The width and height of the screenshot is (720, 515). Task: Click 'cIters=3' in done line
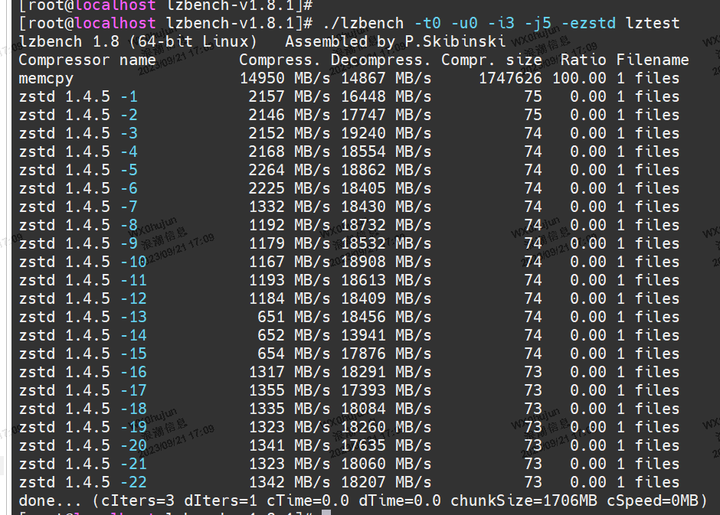tap(138, 501)
